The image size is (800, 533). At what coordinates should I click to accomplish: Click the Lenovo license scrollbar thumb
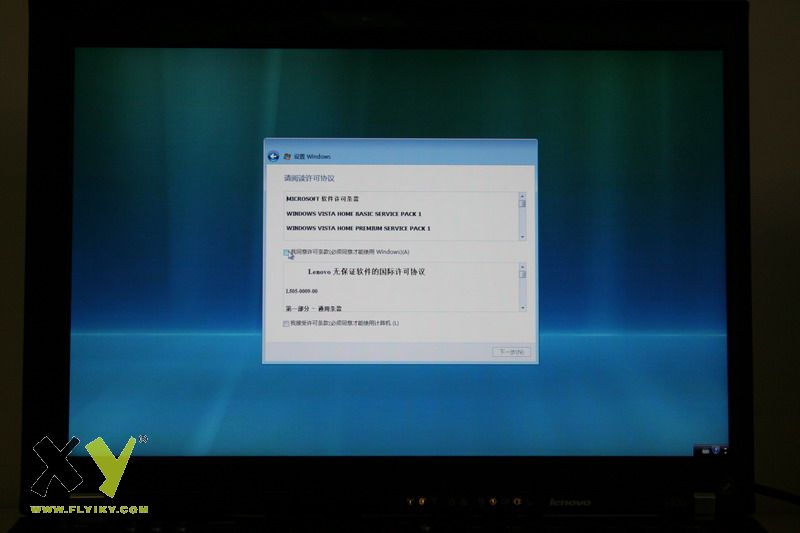point(522,274)
